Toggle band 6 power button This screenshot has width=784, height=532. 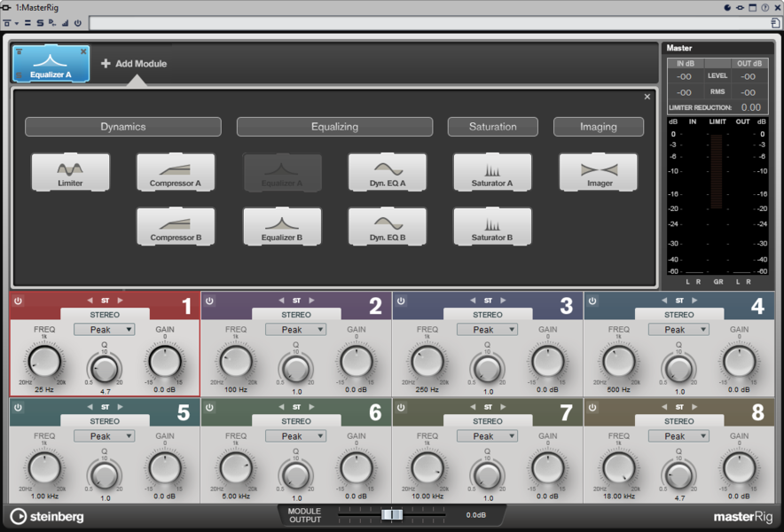(x=209, y=408)
